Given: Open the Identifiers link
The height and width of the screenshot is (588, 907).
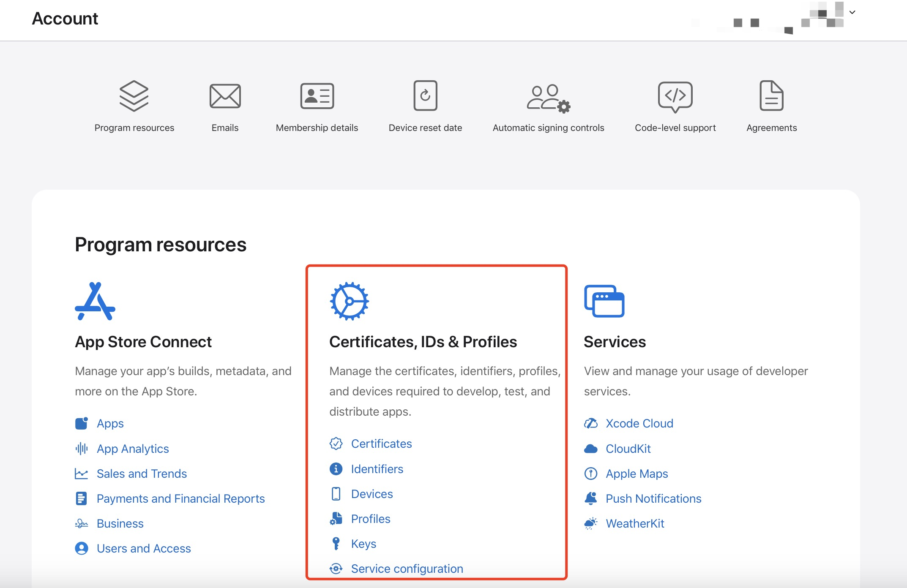Looking at the screenshot, I should tap(377, 469).
